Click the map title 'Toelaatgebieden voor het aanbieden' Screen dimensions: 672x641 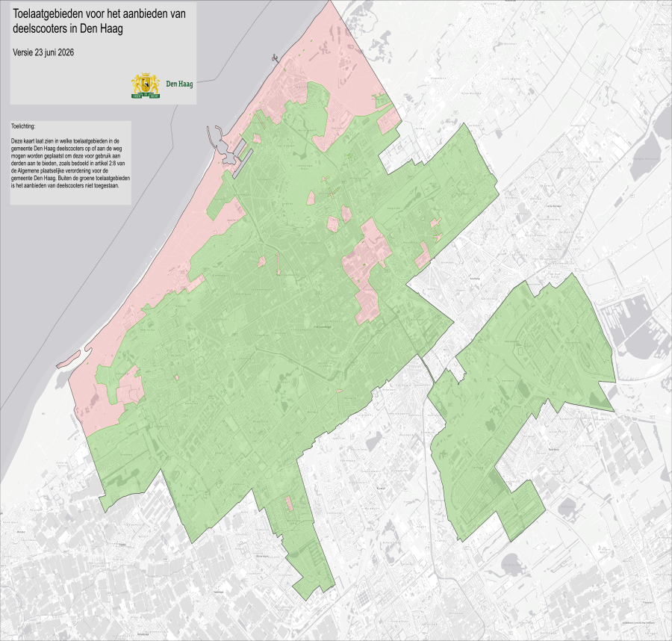point(99,13)
